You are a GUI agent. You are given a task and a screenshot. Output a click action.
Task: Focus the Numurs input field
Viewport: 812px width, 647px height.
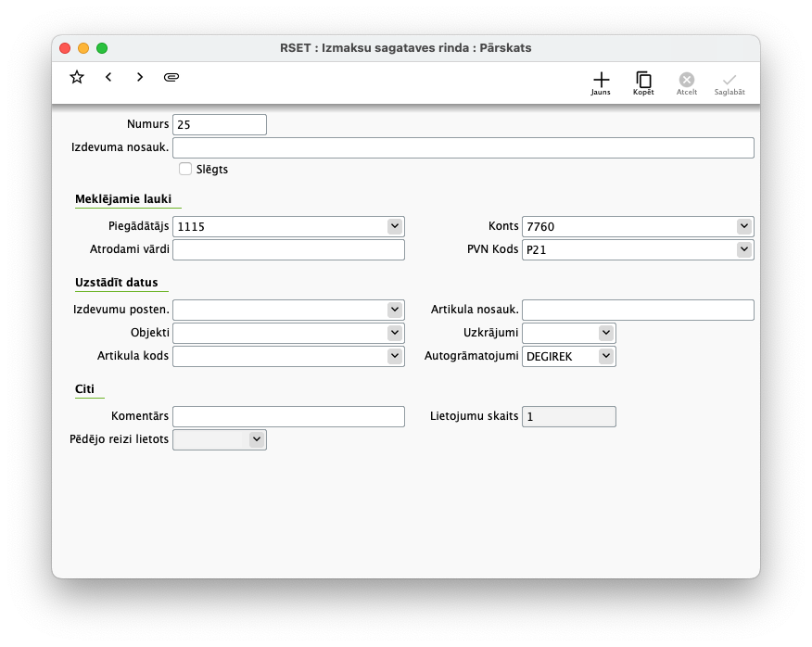point(220,124)
